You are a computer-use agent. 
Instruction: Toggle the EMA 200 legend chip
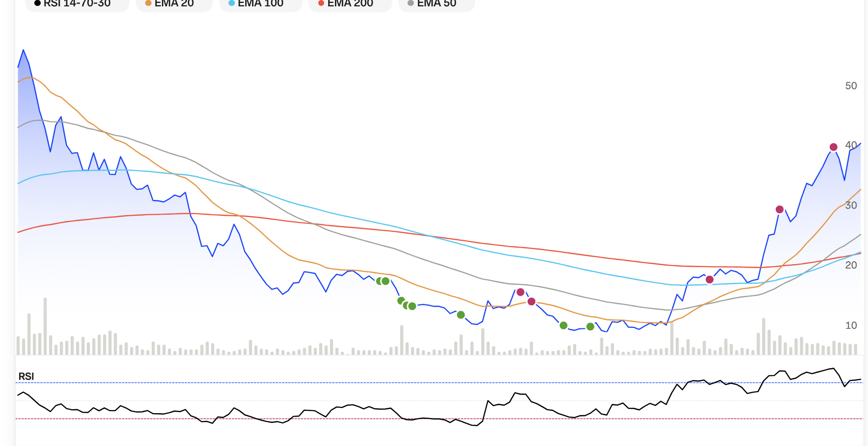350,4
